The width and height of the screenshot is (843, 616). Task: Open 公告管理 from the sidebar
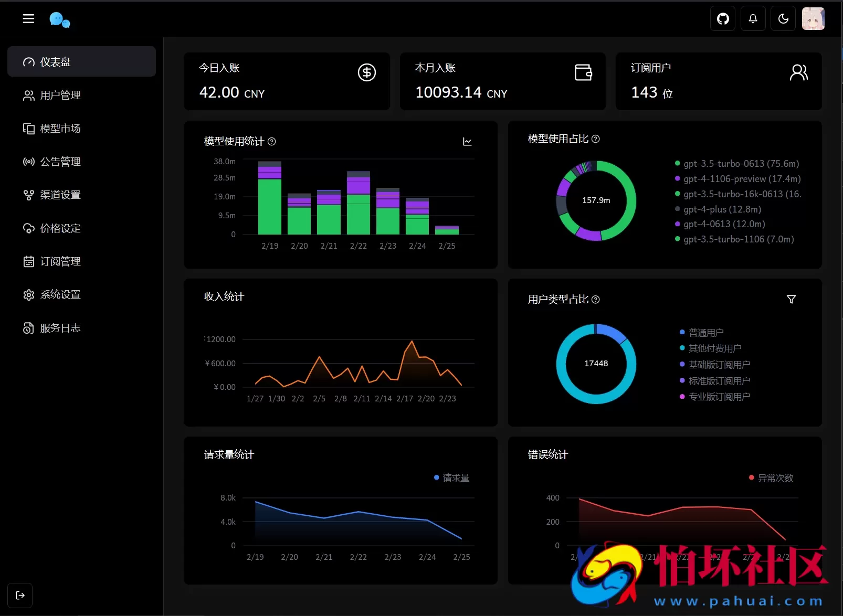[x=60, y=162]
